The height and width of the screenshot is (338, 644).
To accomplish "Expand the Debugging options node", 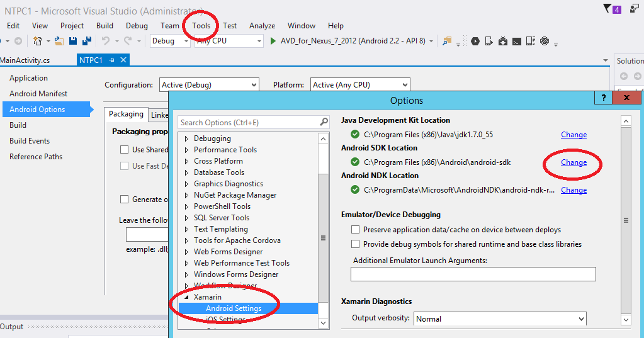I will 186,139.
